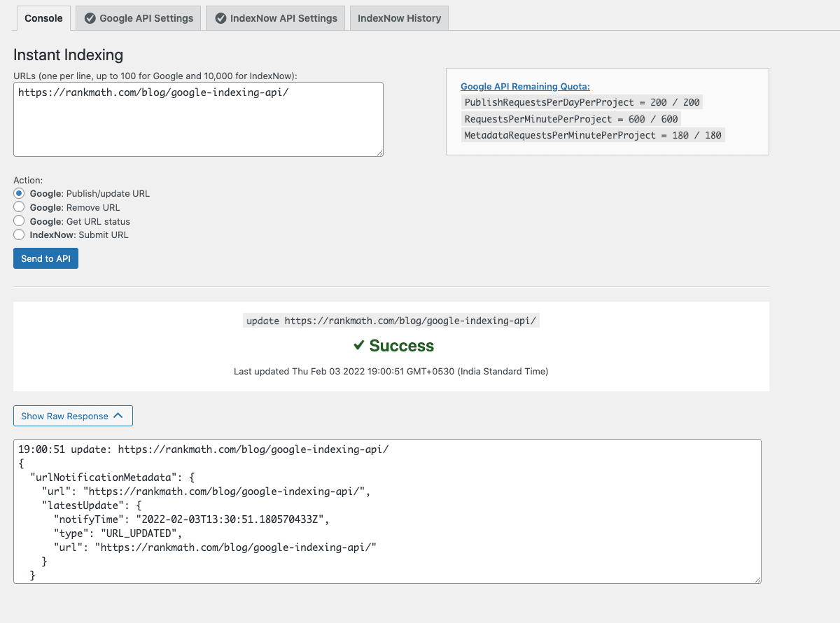840x623 pixels.
Task: Switch to the Console tab
Action: 43,18
